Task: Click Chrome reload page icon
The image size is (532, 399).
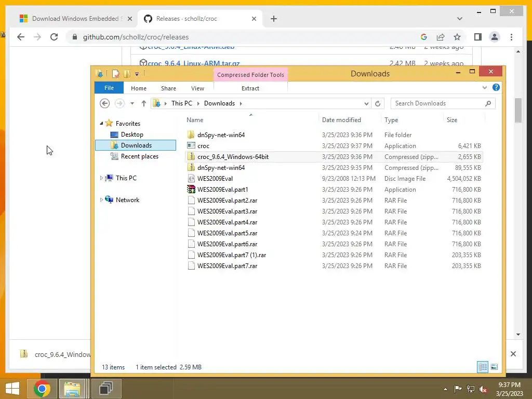Action: coord(54,37)
